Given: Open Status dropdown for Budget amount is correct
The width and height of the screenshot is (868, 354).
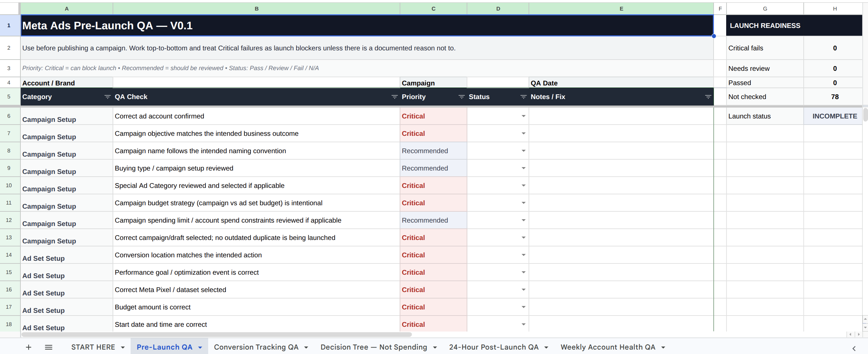Looking at the screenshot, I should [x=523, y=307].
